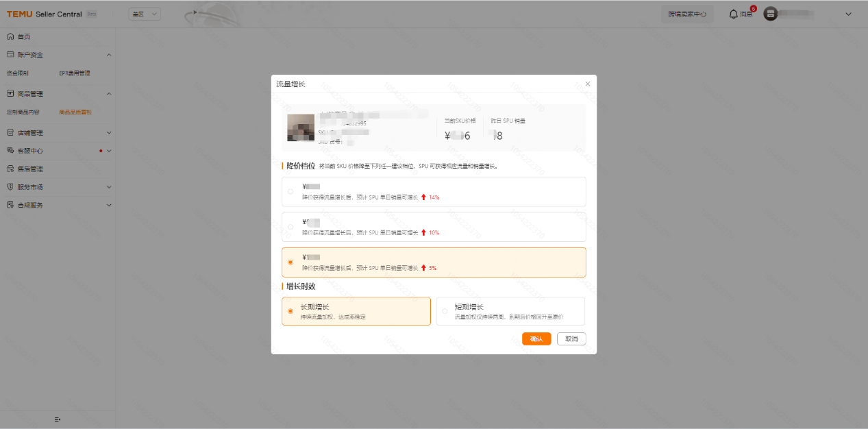The width and height of the screenshot is (868, 429).
Task: Collapse the 账户资金 section chevron
Action: tap(109, 55)
